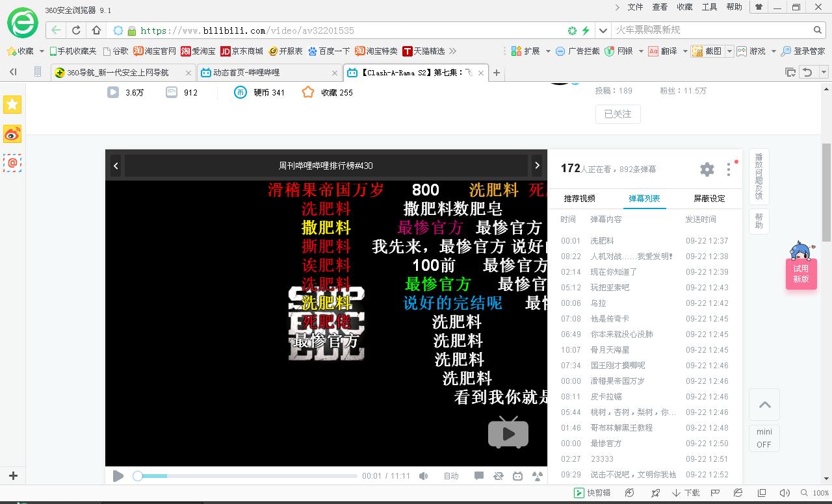Expand the bookmarks overflow chevron
Viewport: 832px width, 504px height.
point(452,51)
